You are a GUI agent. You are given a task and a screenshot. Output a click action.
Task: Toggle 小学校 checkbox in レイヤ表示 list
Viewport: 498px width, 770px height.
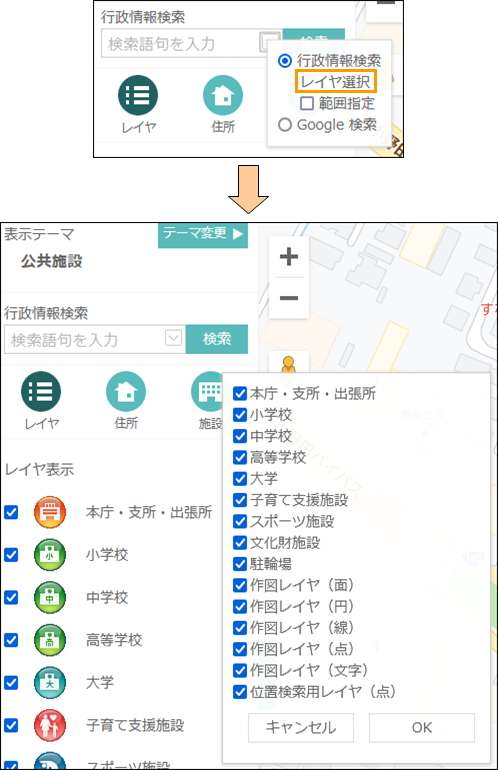tap(11, 555)
